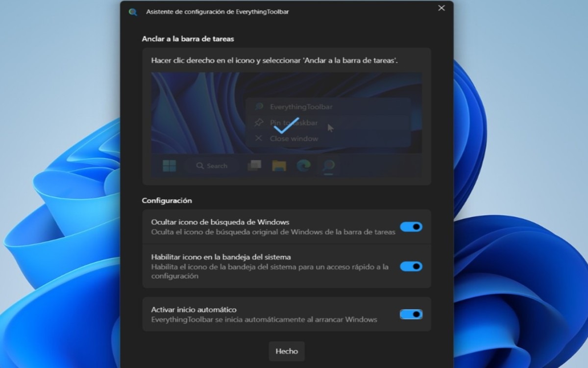Click 'Habilitar icono en la bandeja del sistema' label
Screen dimensions: 588x368
click(221, 257)
